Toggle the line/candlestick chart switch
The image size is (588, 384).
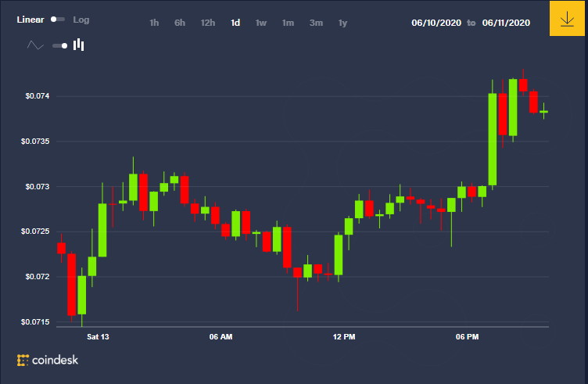[x=60, y=45]
